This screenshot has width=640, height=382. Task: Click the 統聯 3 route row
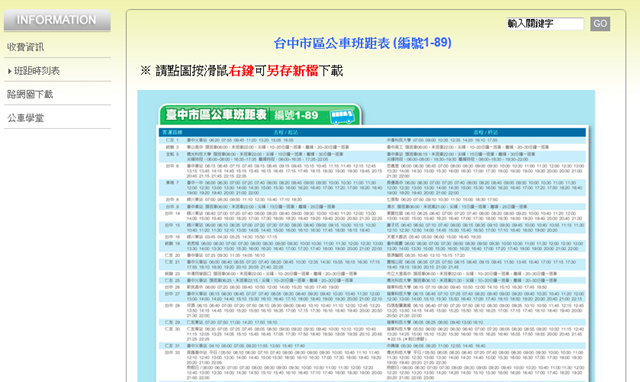click(x=372, y=147)
